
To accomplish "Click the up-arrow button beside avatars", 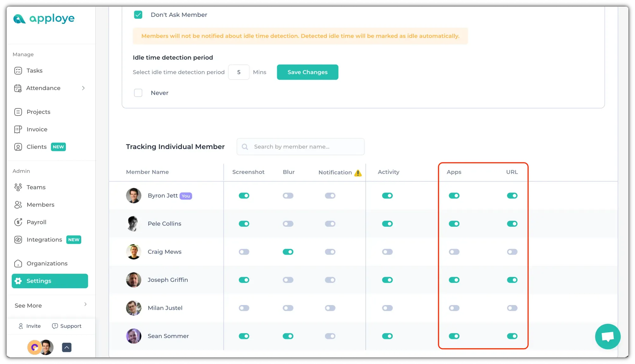I will (x=67, y=348).
